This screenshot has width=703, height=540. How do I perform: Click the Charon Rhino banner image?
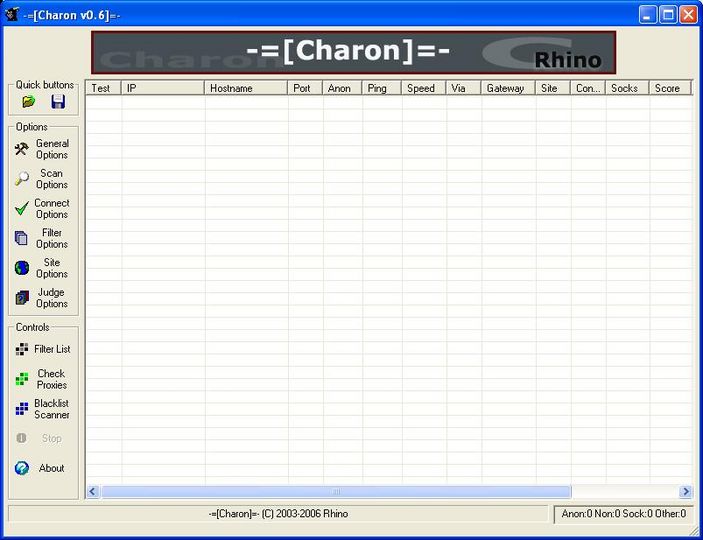pos(353,52)
